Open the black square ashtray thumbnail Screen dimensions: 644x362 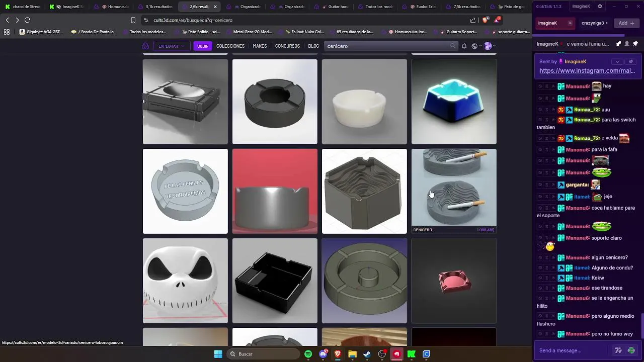coord(275,281)
